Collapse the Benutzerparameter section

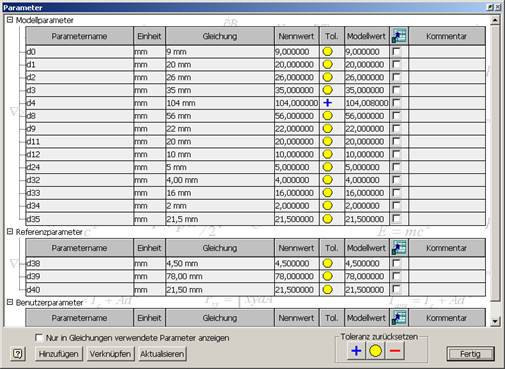pos(10,302)
